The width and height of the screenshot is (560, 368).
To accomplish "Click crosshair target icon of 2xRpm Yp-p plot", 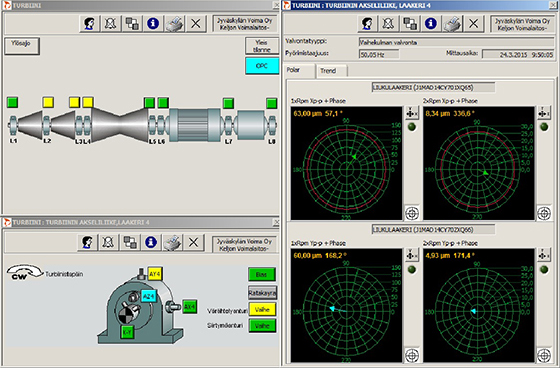I will (x=544, y=355).
